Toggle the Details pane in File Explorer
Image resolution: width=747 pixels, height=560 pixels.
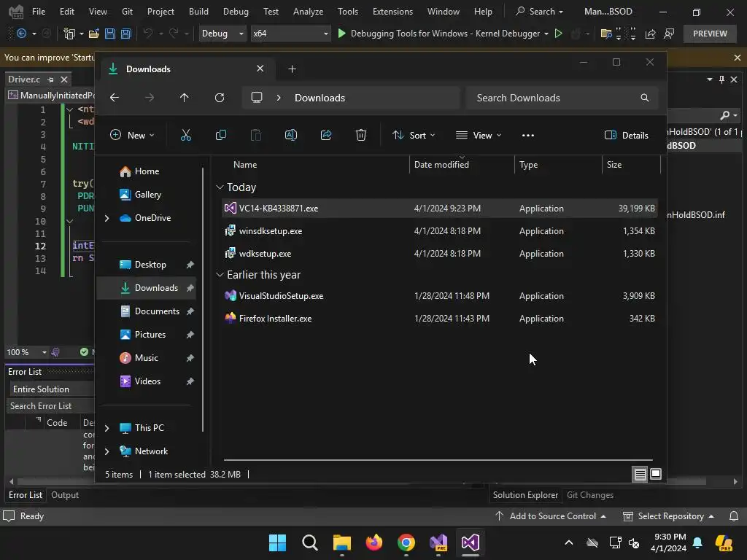click(x=626, y=135)
